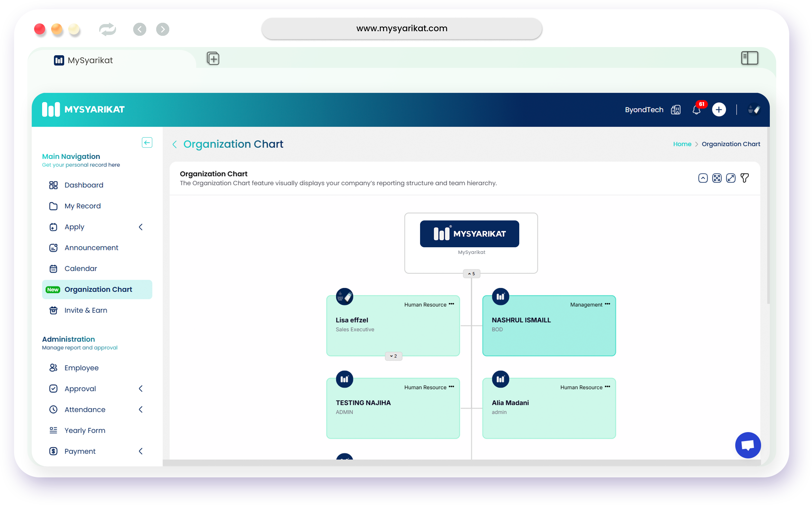The width and height of the screenshot is (812, 505).
Task: Click NASHRUL ISMAILL's avatar icon
Action: pyautogui.click(x=500, y=297)
